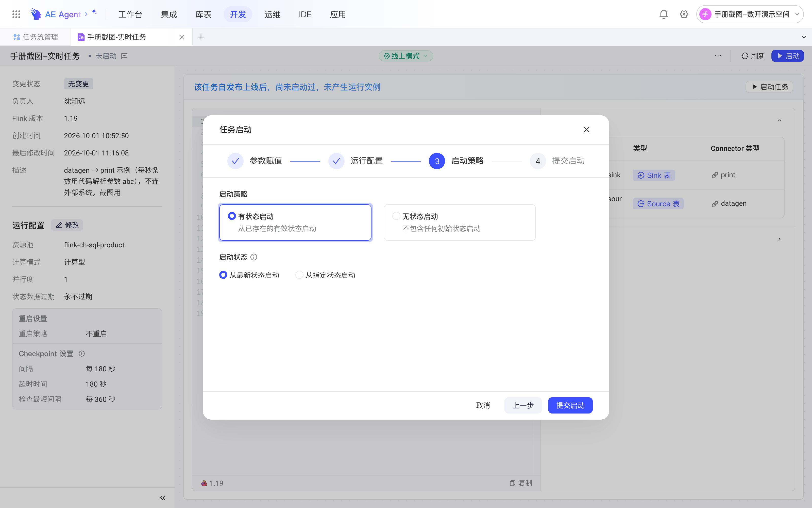812x508 pixels.
Task: Close the 任务启动 dialog
Action: 586,130
